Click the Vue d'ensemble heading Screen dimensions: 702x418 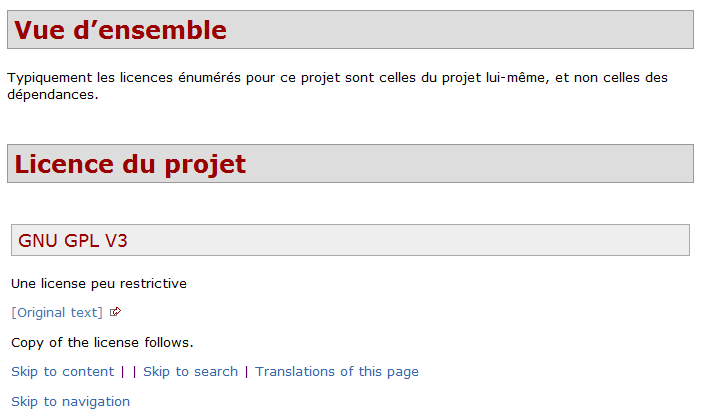tap(120, 30)
